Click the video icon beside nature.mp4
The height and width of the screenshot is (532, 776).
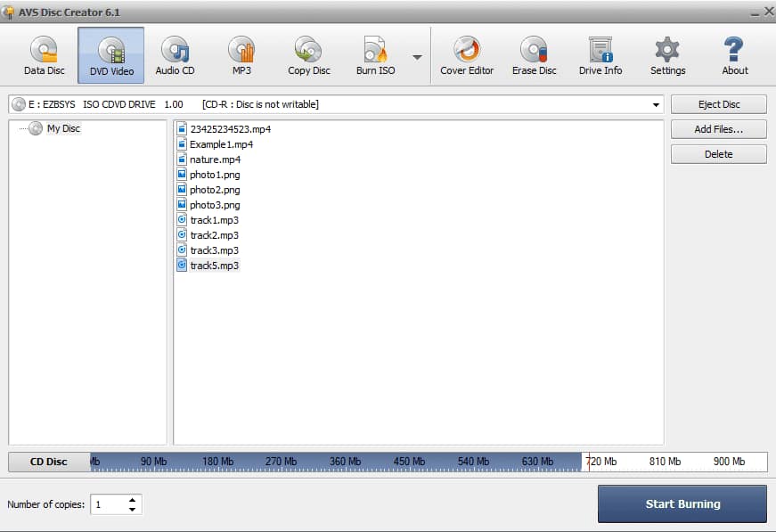[182, 159]
